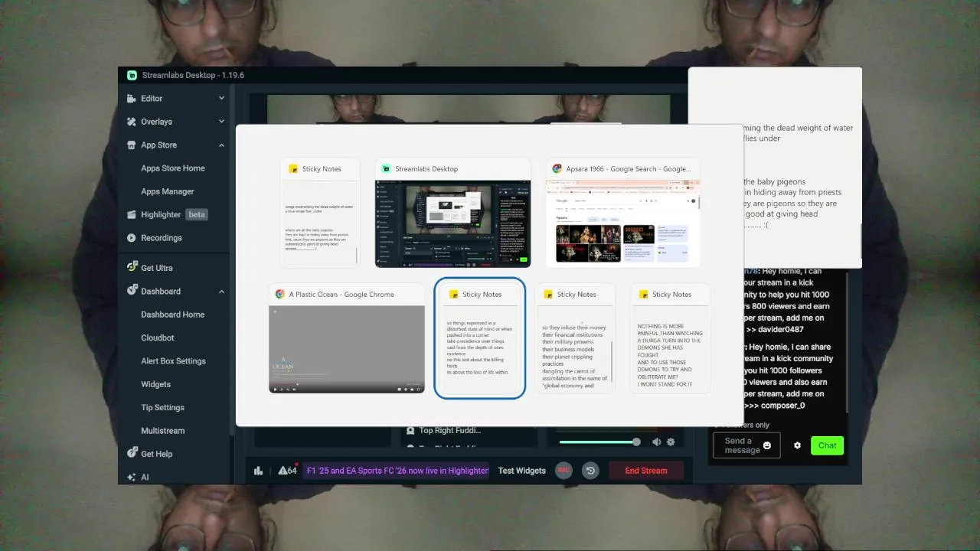This screenshot has width=980, height=551.
Task: Expand the Overlays section chevron
Action: pos(221,122)
